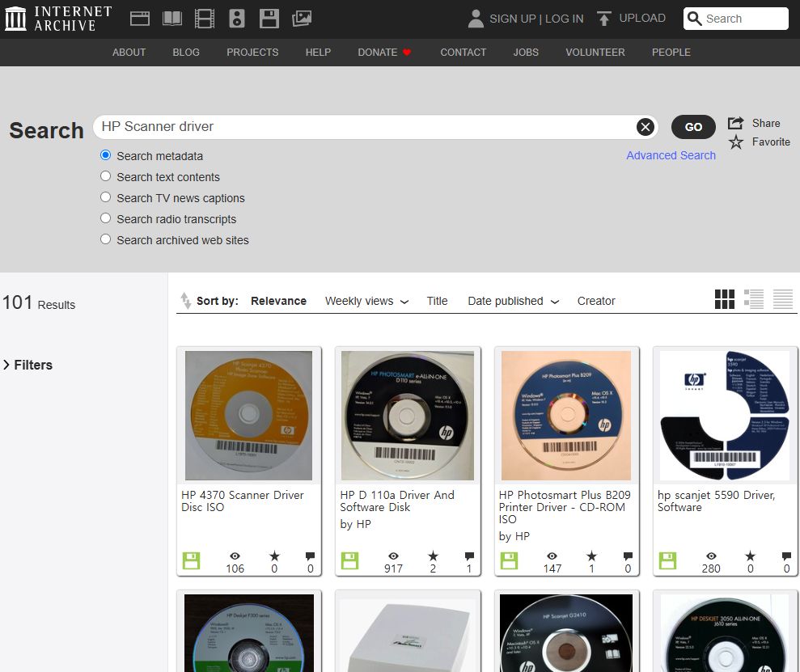800x672 pixels.
Task: Switch to compact list view
Action: click(783, 299)
